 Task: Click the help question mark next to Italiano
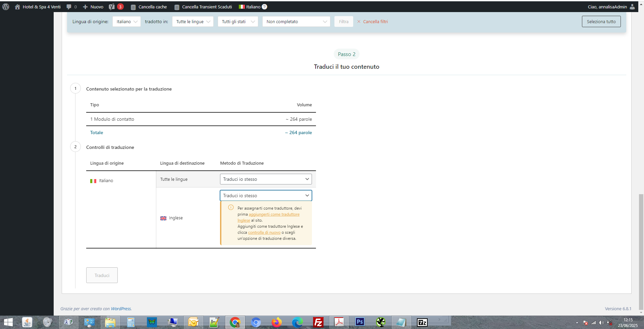(265, 7)
